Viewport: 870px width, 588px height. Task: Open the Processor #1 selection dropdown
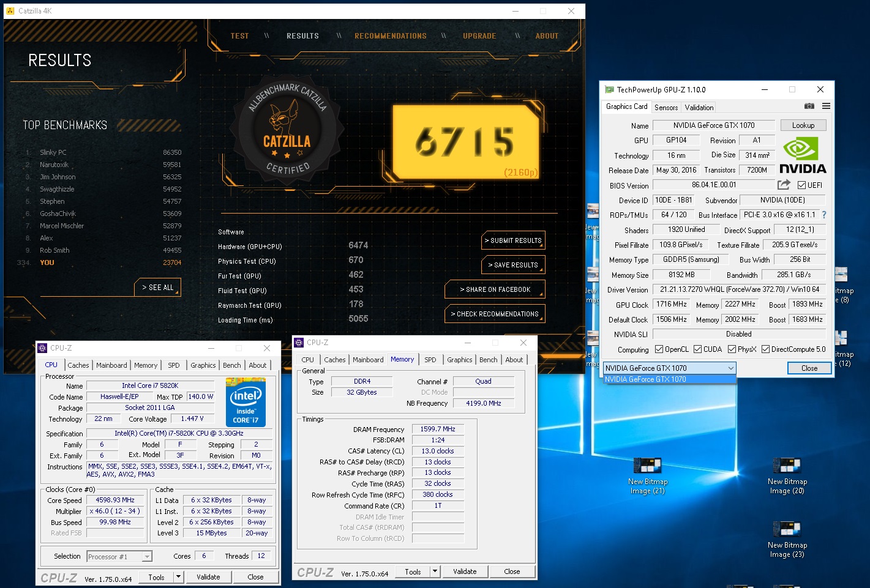pyautogui.click(x=119, y=556)
